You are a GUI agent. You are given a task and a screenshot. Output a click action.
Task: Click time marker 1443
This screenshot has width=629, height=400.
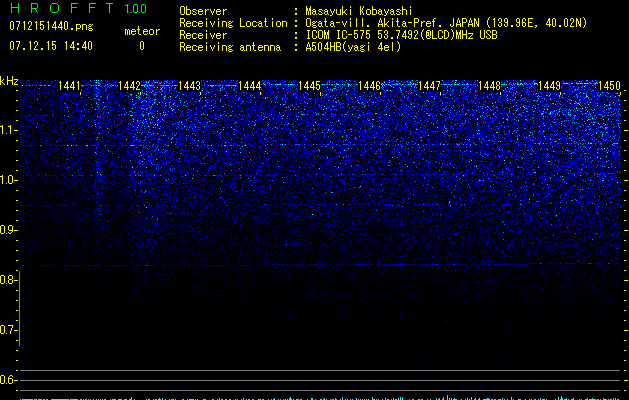point(189,86)
